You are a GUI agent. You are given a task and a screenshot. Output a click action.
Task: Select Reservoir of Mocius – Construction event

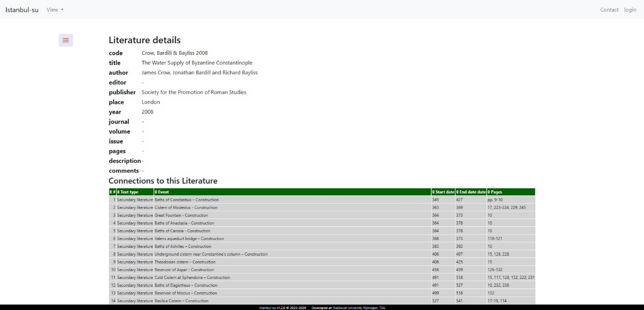pyautogui.click(x=186, y=293)
